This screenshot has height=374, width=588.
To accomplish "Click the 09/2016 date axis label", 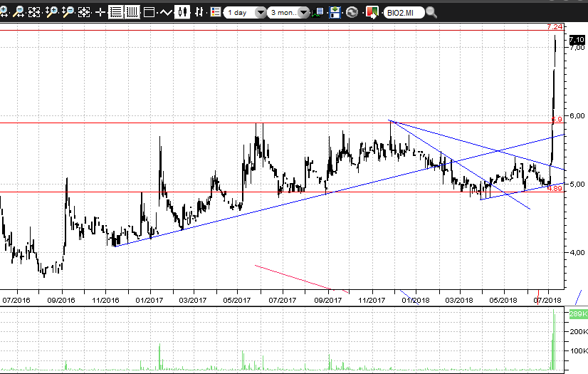I will [x=61, y=300].
